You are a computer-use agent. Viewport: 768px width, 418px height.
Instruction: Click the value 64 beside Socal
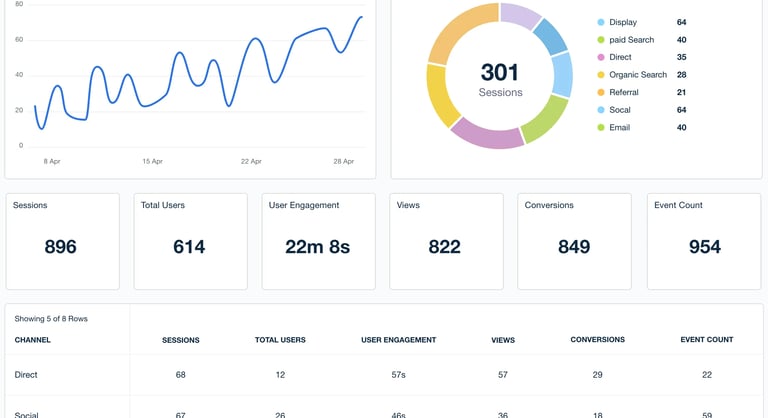681,110
